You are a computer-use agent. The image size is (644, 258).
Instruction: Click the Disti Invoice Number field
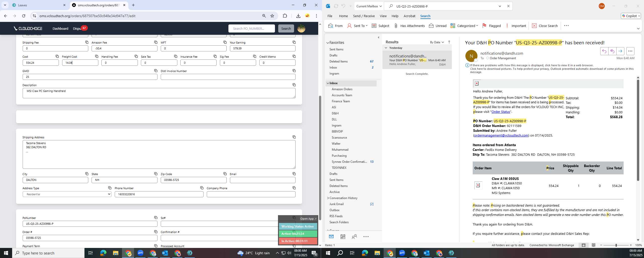(x=228, y=77)
